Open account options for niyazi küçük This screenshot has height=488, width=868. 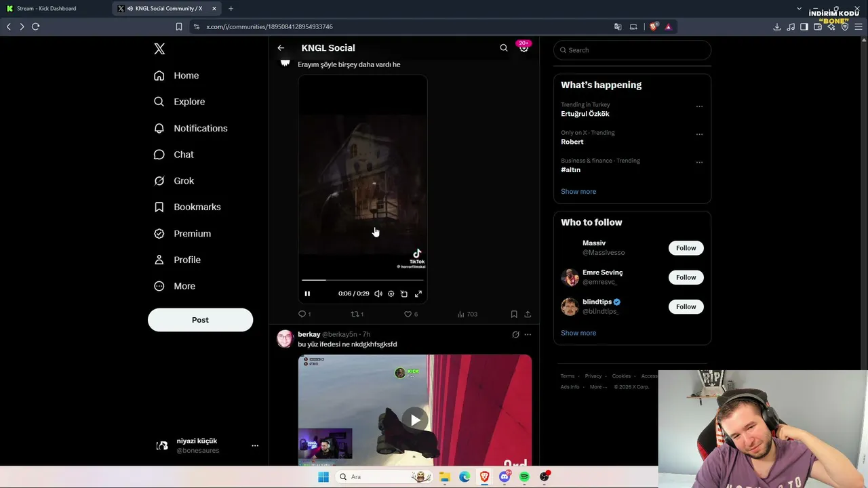click(x=255, y=445)
